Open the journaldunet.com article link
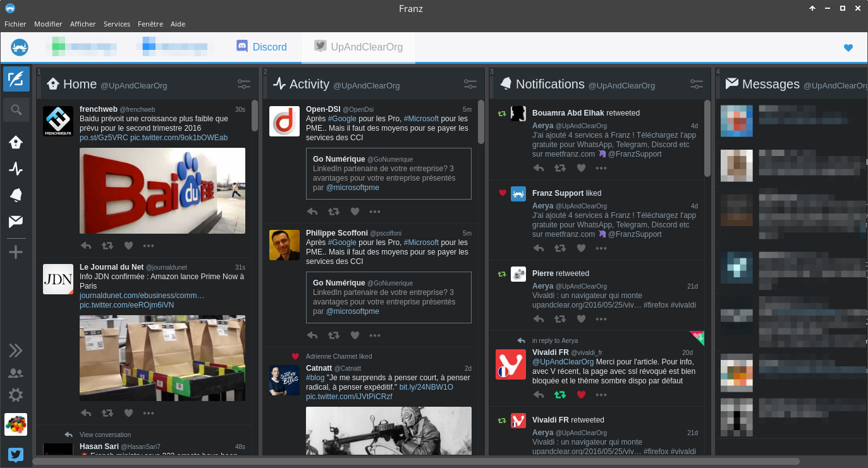This screenshot has width=868, height=468. (x=142, y=296)
